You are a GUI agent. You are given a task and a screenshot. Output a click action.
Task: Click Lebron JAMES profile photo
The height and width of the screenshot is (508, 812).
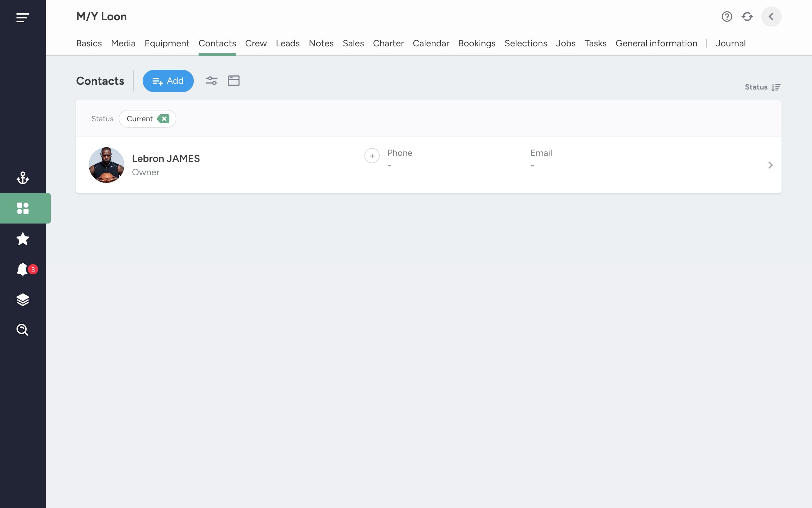click(106, 165)
